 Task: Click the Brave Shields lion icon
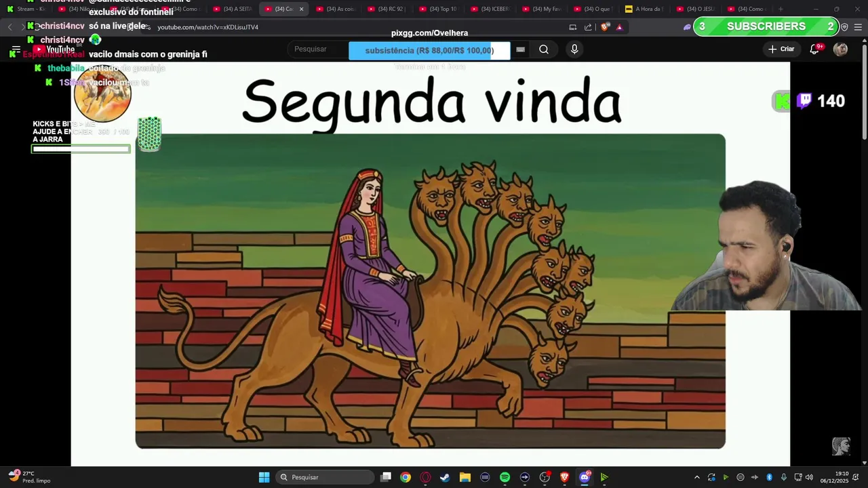(x=605, y=27)
